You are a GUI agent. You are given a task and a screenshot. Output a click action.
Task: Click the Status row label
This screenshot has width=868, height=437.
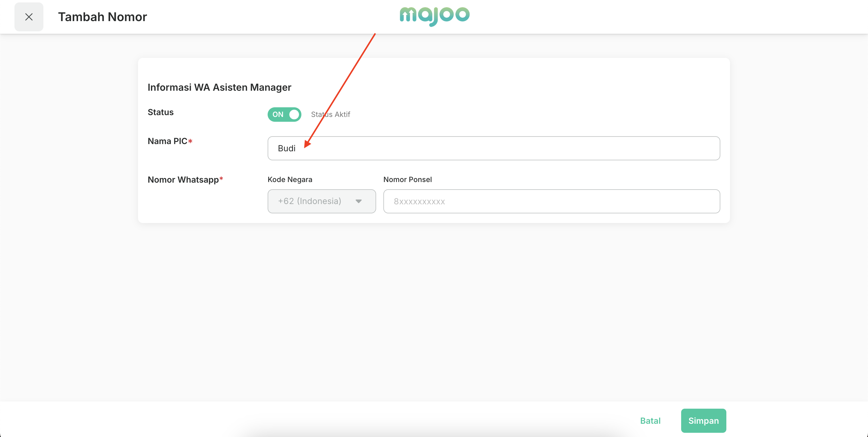pos(160,112)
